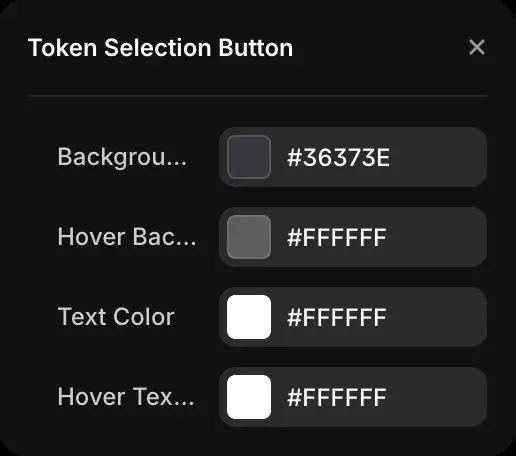The height and width of the screenshot is (456, 516).
Task: Click empty panel area beside the title
Action: (380, 48)
